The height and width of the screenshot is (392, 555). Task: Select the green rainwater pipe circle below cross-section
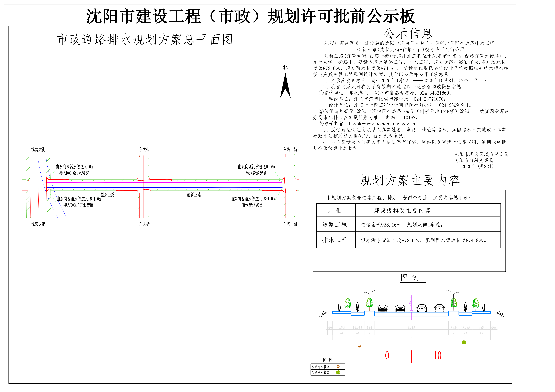tap(464, 342)
